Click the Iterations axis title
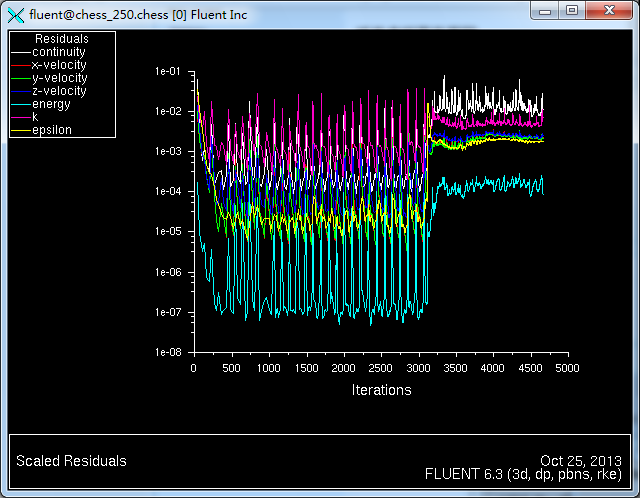This screenshot has width=640, height=498. point(381,390)
